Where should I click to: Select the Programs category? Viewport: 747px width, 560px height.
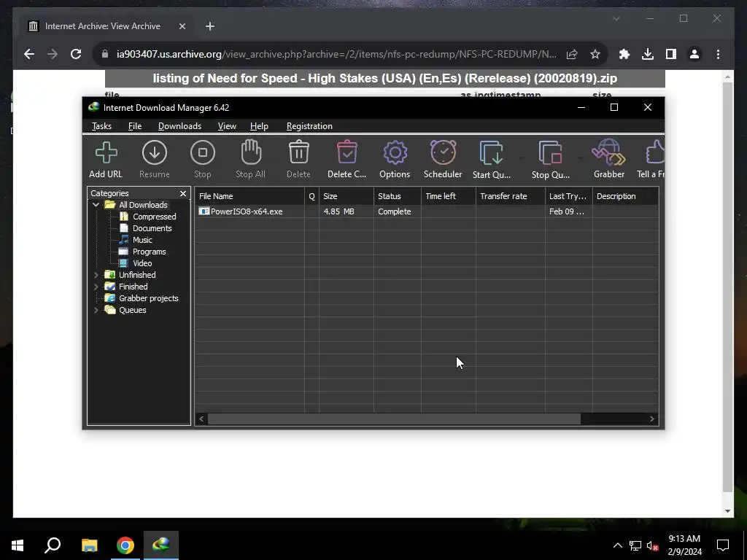[149, 252]
